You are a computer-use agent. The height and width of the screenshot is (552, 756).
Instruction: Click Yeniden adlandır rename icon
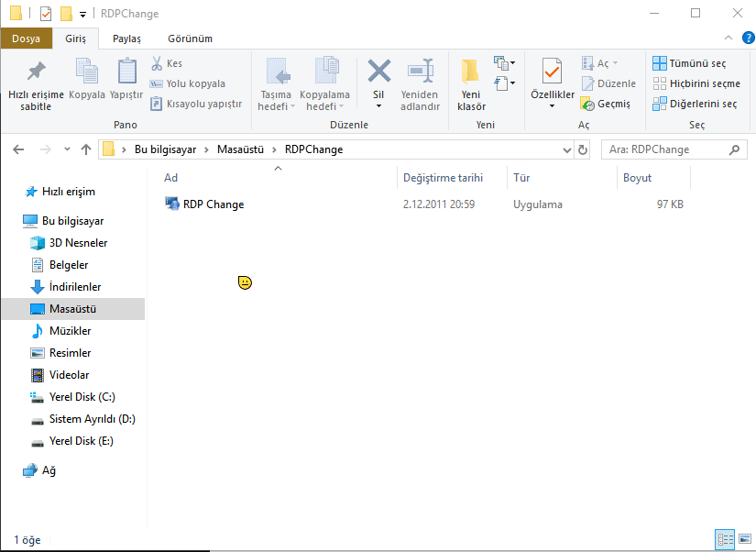[x=420, y=72]
